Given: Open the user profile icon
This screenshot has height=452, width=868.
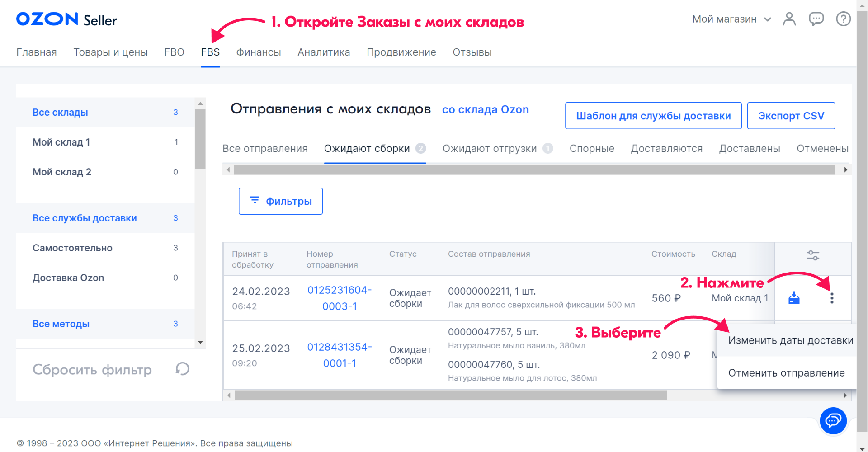Looking at the screenshot, I should 789,19.
